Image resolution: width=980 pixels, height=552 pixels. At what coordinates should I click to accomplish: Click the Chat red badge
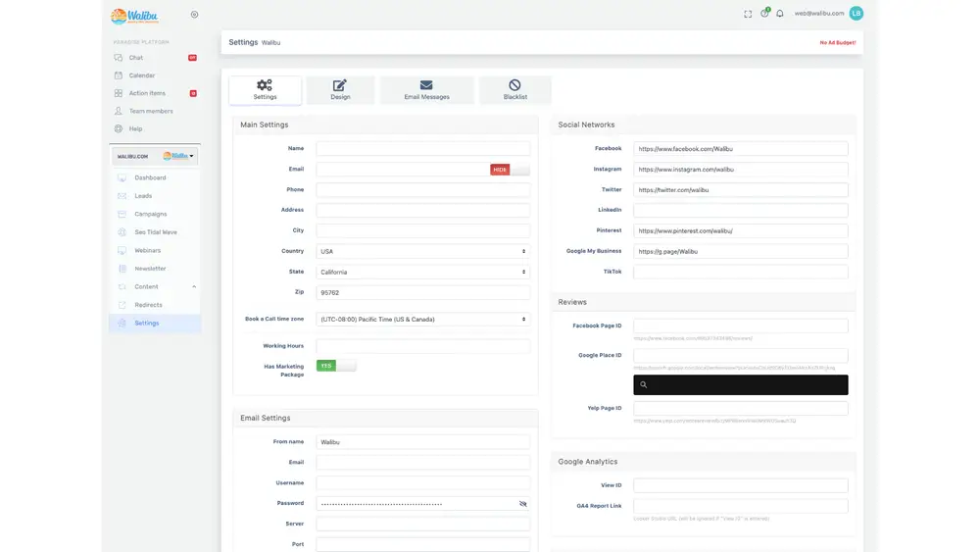point(192,58)
